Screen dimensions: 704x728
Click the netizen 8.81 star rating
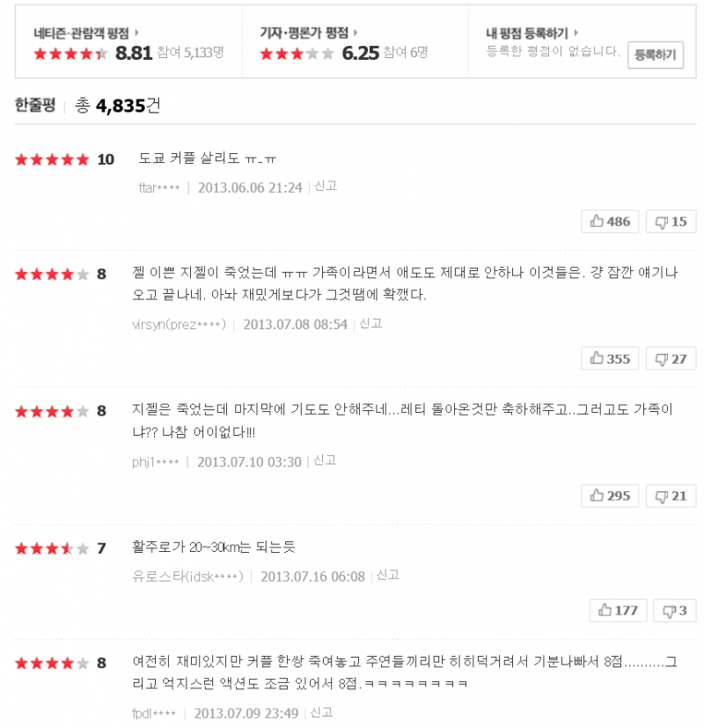click(70, 54)
